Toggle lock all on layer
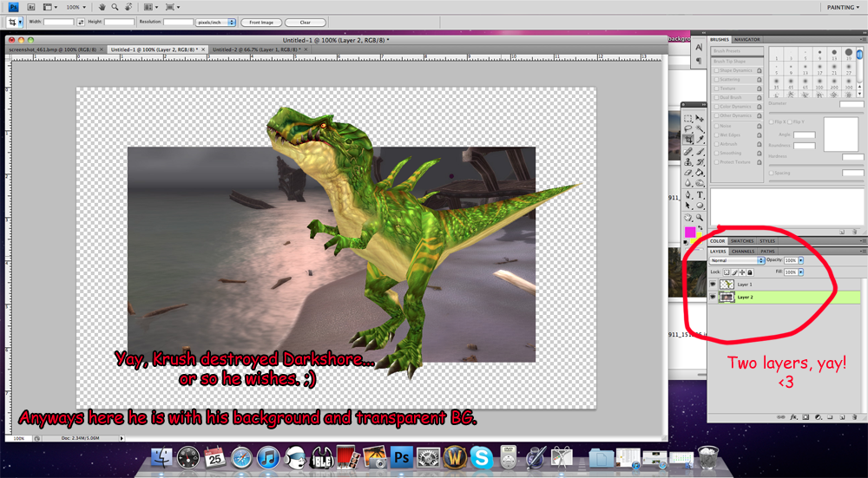 [x=750, y=272]
